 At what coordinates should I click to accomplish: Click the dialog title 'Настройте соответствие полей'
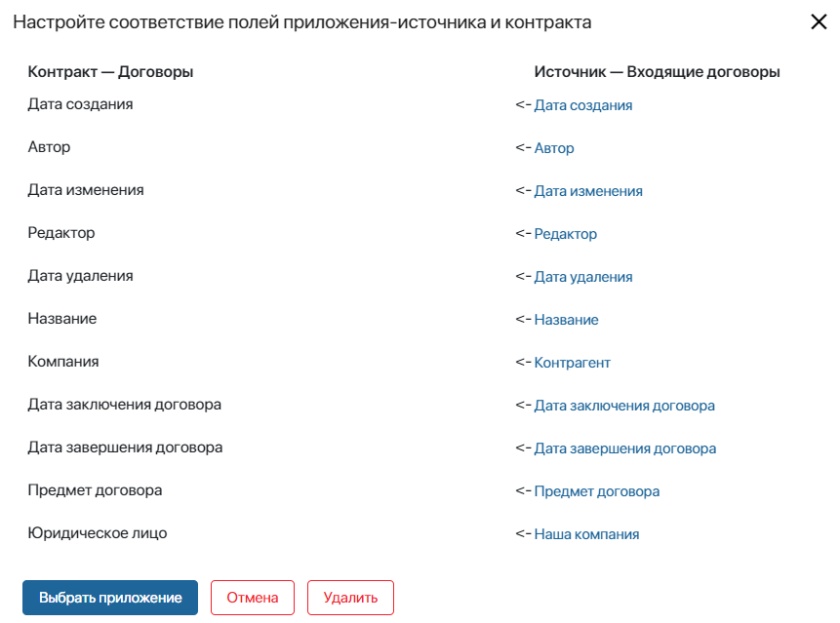[x=301, y=21]
